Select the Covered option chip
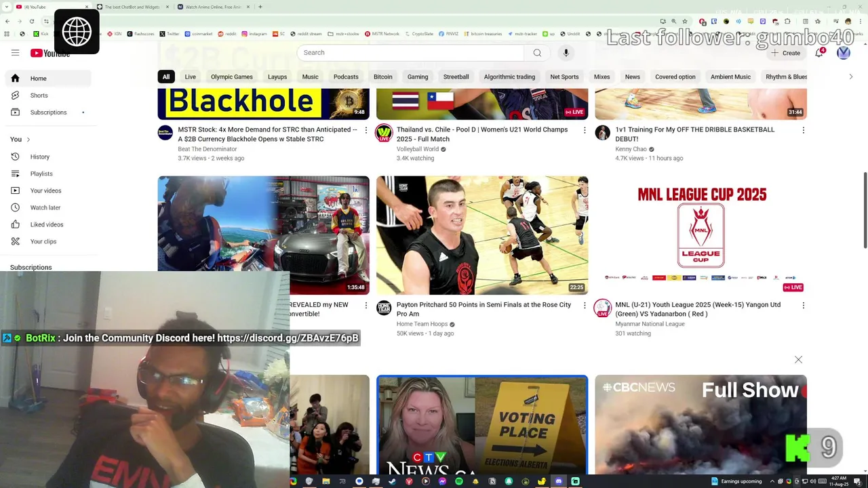This screenshot has height=488, width=868. [675, 77]
